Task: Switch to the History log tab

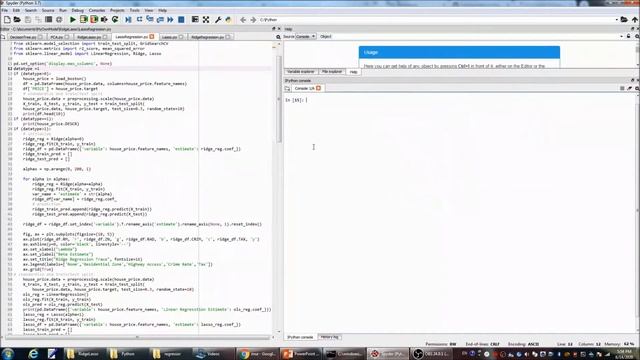Action: [329, 337]
